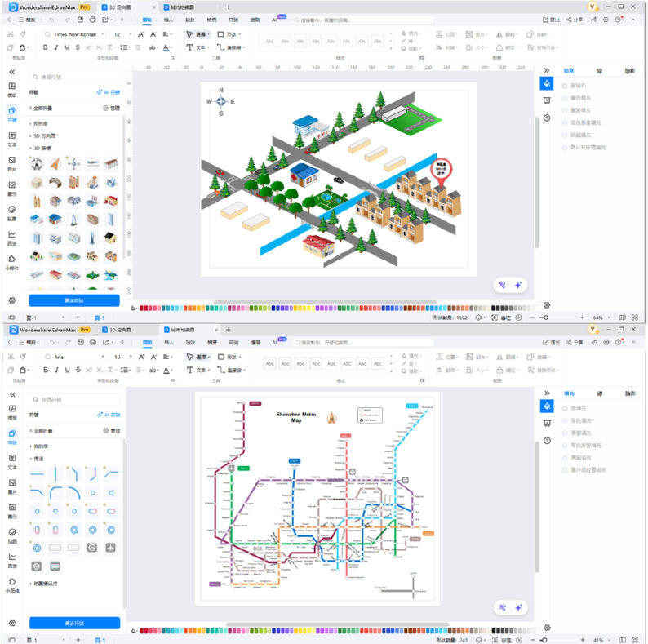Click AI 符號 link in the 3D map window
The image size is (648, 644).
tap(109, 92)
